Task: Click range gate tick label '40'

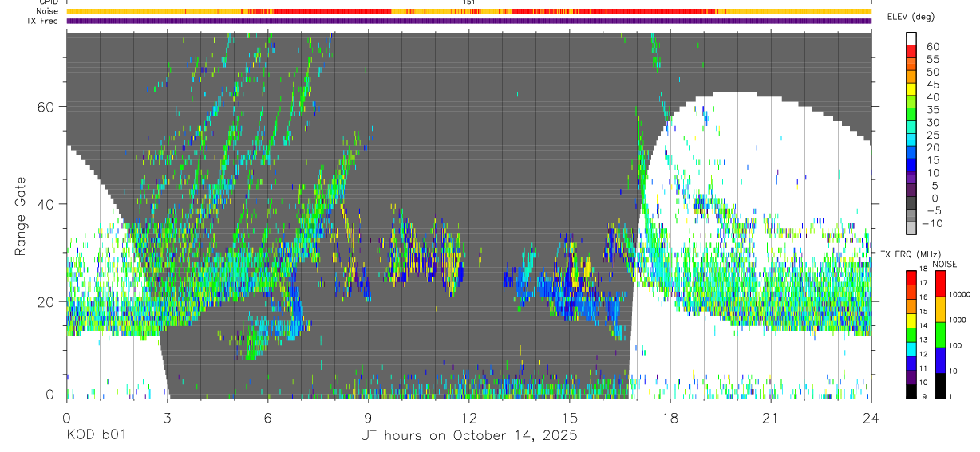Action: (x=45, y=204)
